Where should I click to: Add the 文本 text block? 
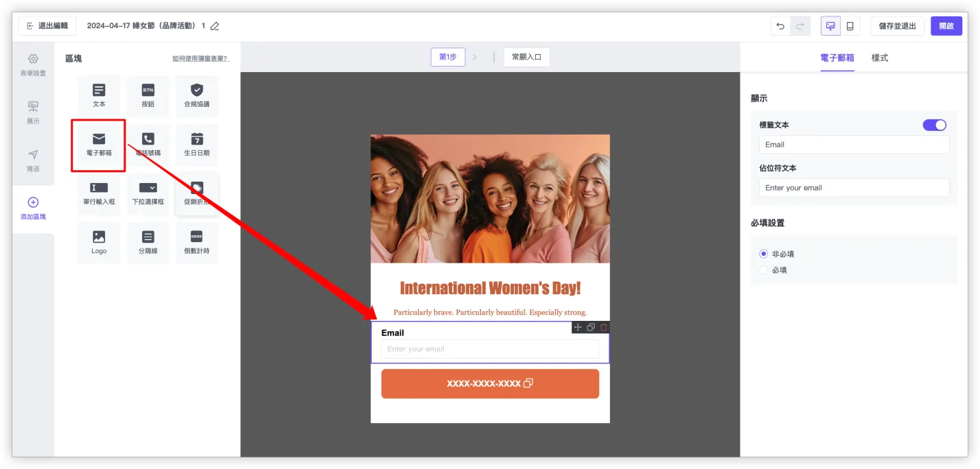[x=99, y=95]
